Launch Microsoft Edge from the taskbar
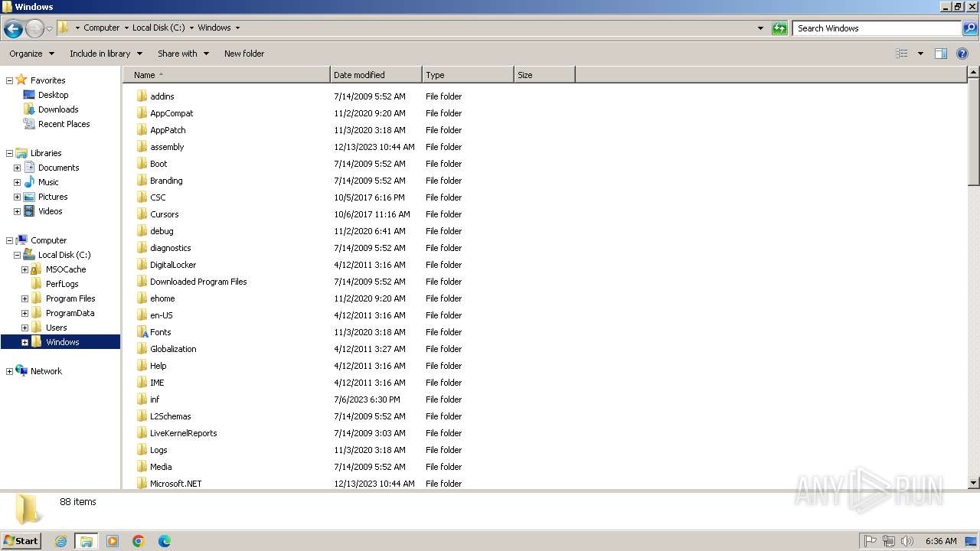 pos(165,541)
